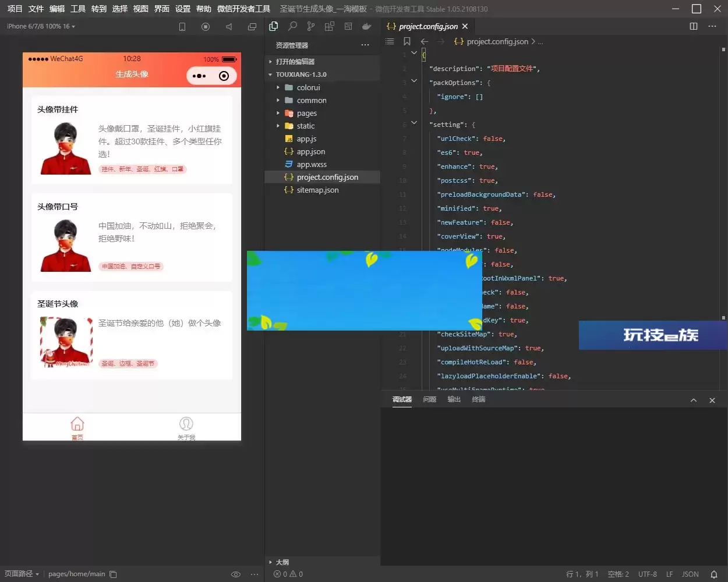Open the Source Control branch icon
The height and width of the screenshot is (582, 728).
tap(311, 26)
